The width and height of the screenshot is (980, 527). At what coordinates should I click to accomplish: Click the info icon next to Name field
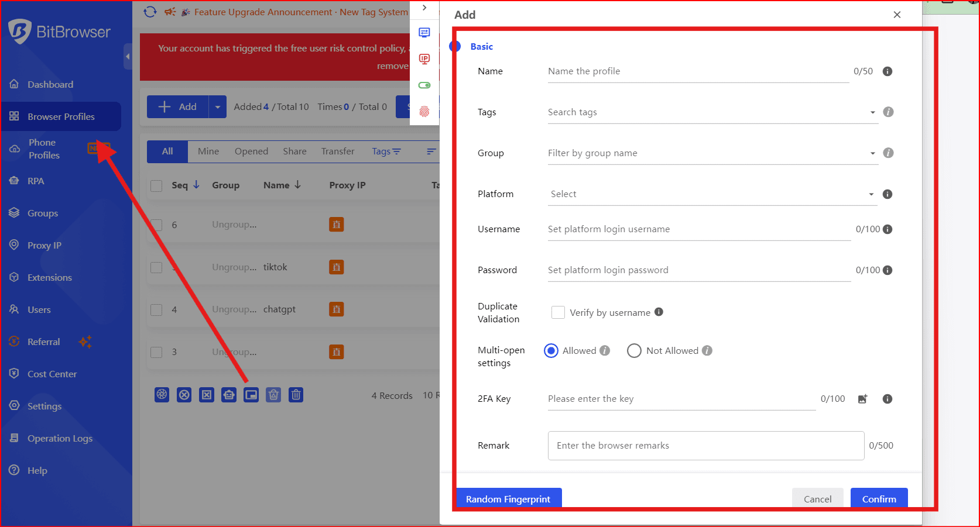coord(888,71)
